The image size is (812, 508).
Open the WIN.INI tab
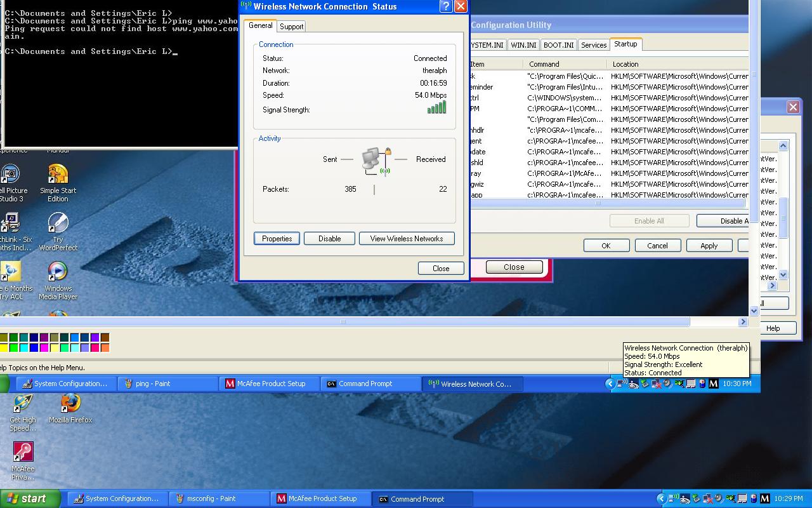523,45
